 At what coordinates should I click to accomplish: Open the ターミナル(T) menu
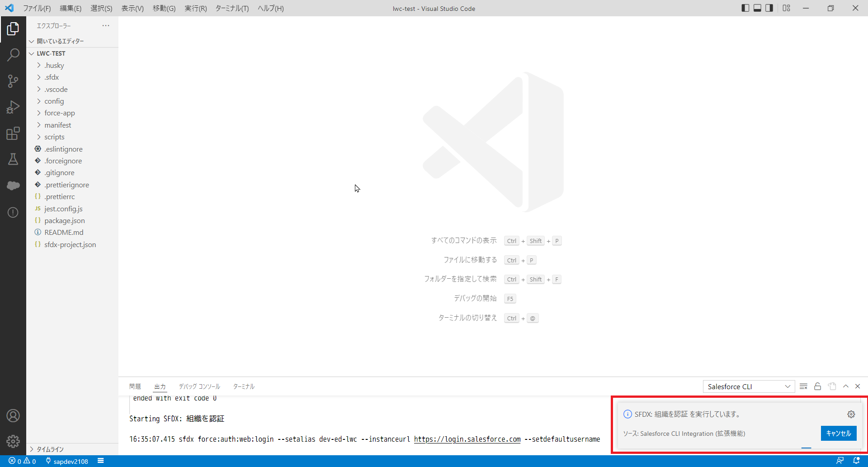tap(232, 8)
